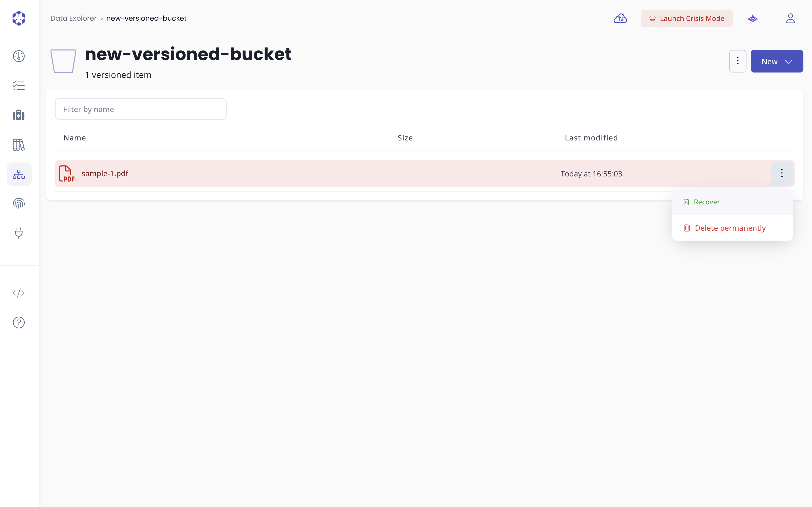Sort by the Size column header
The width and height of the screenshot is (812, 507).
[x=405, y=138]
